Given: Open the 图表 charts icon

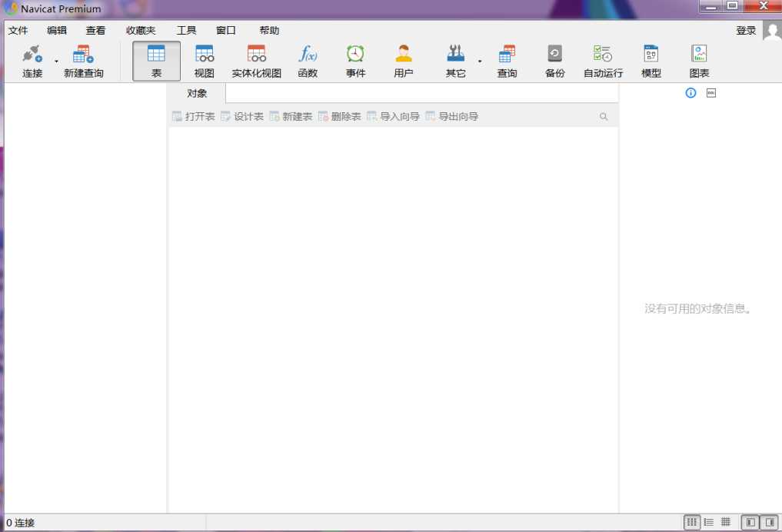Looking at the screenshot, I should pos(699,61).
